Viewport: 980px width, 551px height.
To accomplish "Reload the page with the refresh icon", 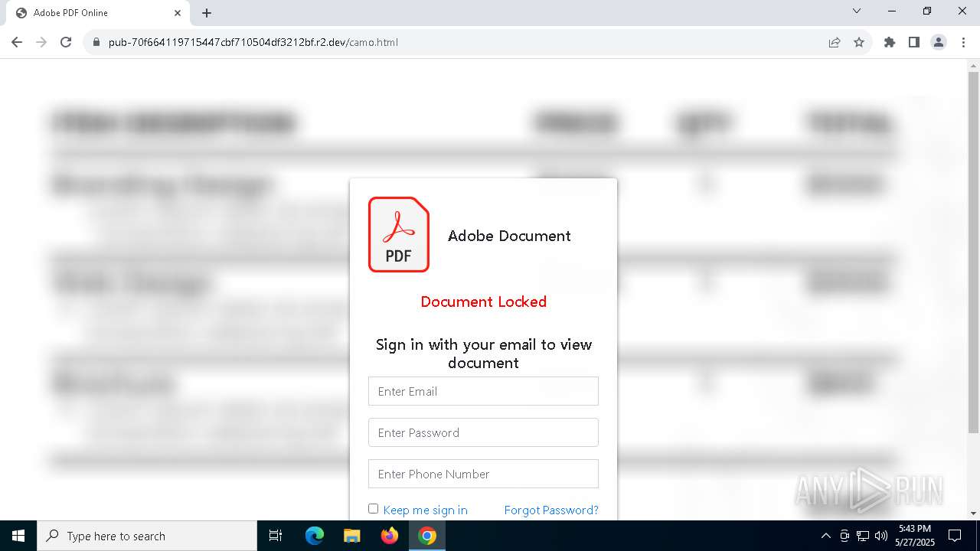I will tap(66, 42).
